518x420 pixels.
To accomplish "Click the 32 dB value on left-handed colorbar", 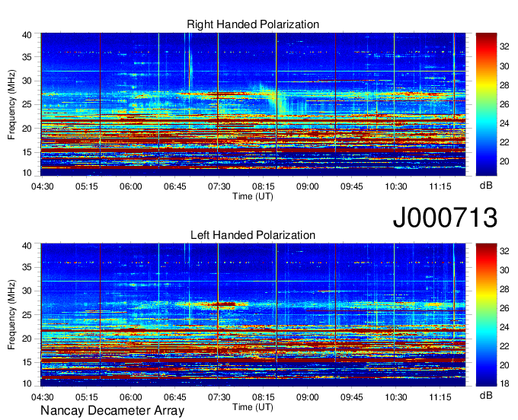I will [504, 251].
